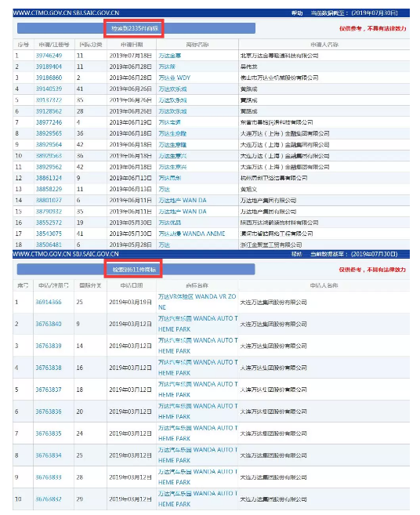420x515 pixels.
Task: Open application number 36763834
Action: click(49, 455)
